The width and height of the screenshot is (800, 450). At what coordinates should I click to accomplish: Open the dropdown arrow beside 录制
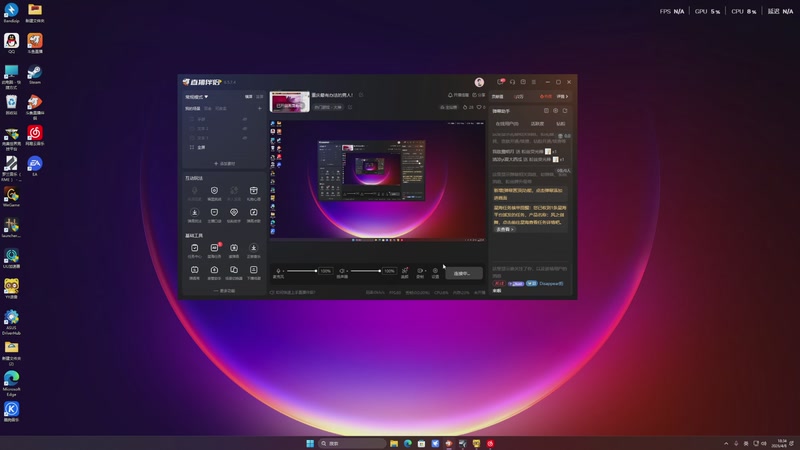tap(424, 270)
